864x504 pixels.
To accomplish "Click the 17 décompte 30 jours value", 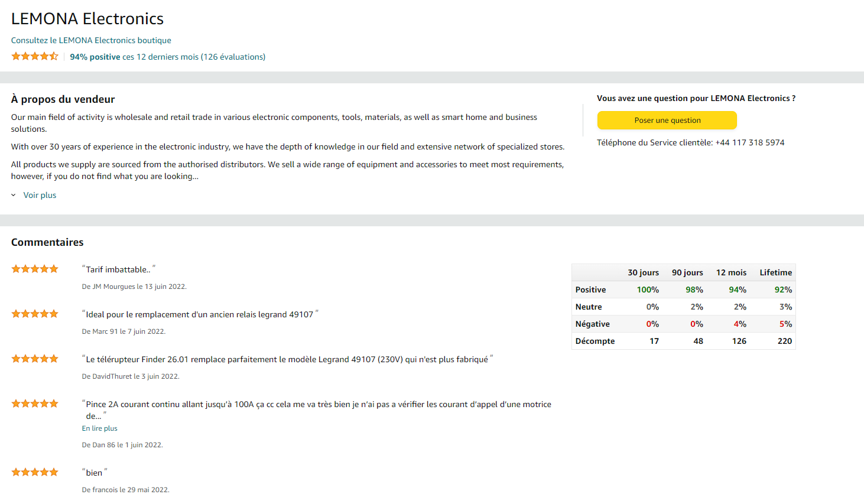I will [654, 341].
